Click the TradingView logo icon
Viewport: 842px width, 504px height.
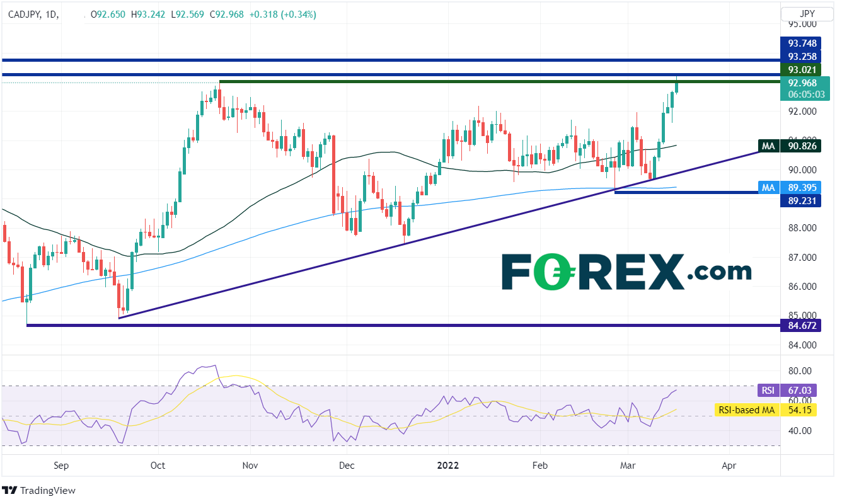click(10, 490)
